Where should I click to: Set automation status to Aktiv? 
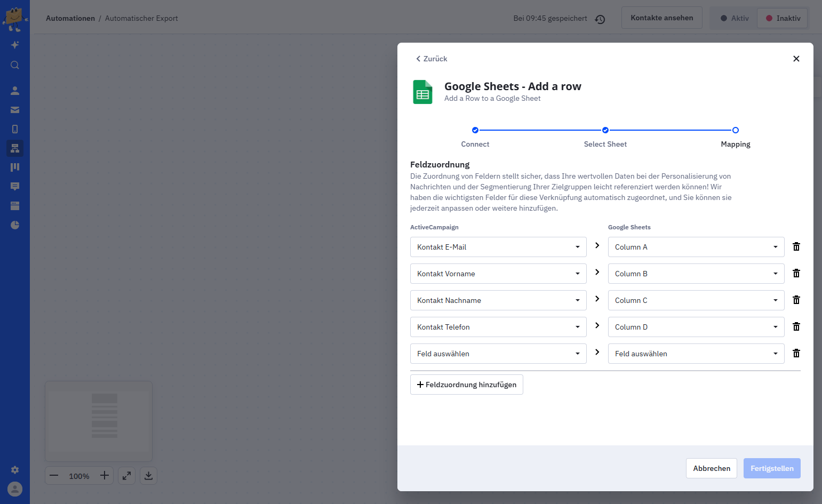(735, 18)
